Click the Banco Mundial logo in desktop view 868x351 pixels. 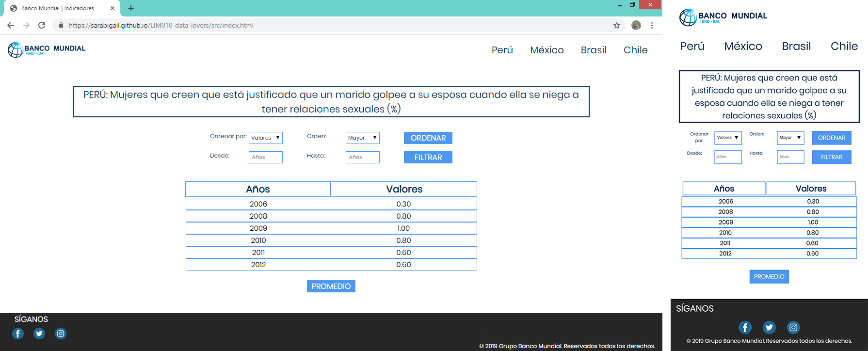[x=47, y=49]
